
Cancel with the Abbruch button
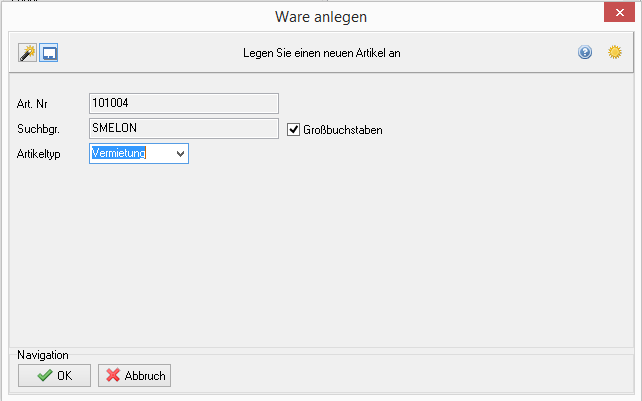[x=134, y=376]
